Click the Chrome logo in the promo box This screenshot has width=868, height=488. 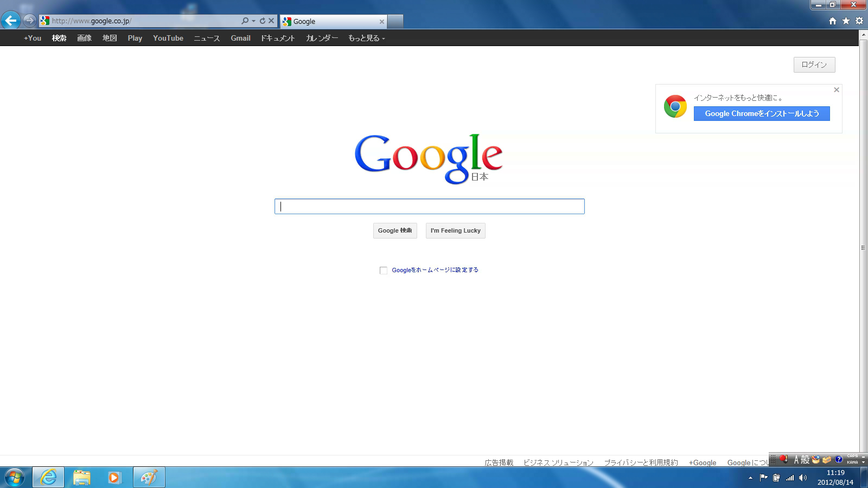pos(675,106)
